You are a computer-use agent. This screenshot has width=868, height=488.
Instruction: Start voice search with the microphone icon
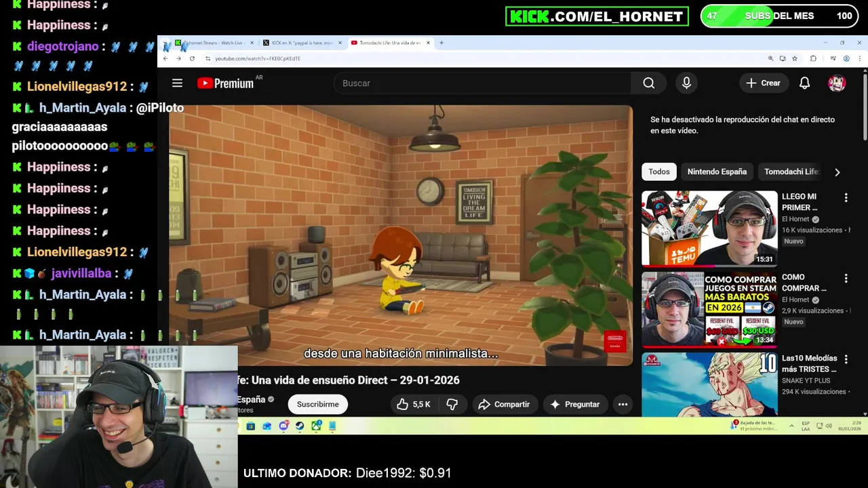click(686, 83)
